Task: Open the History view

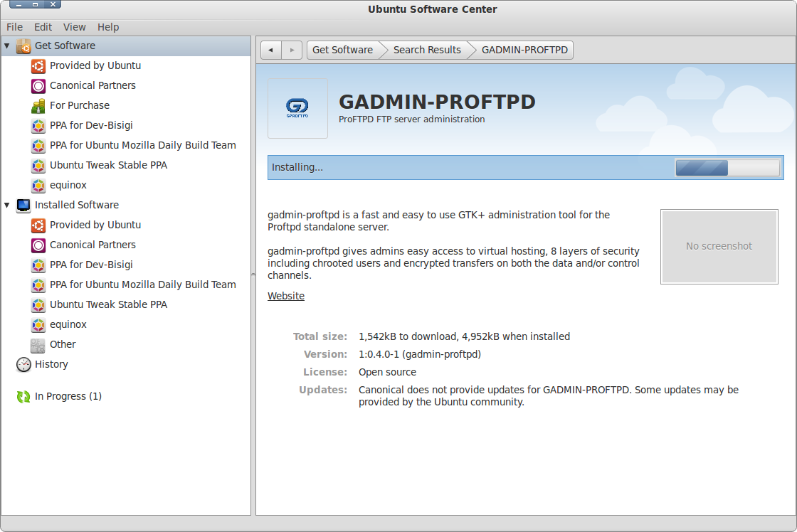Action: tap(51, 364)
